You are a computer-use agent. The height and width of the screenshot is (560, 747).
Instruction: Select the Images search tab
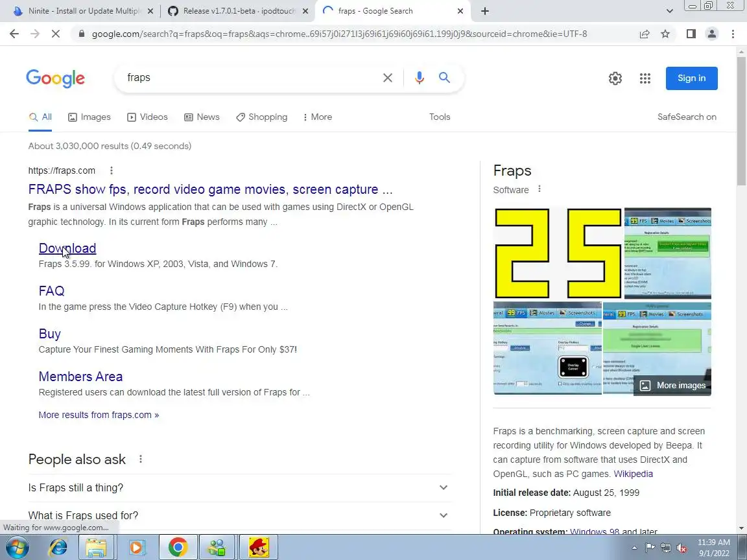[x=89, y=117]
